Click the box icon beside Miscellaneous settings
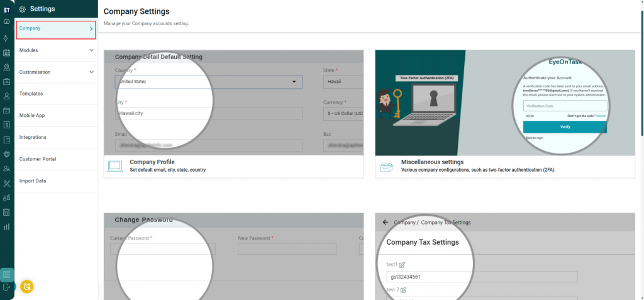This screenshot has height=300, width=644. [386, 167]
